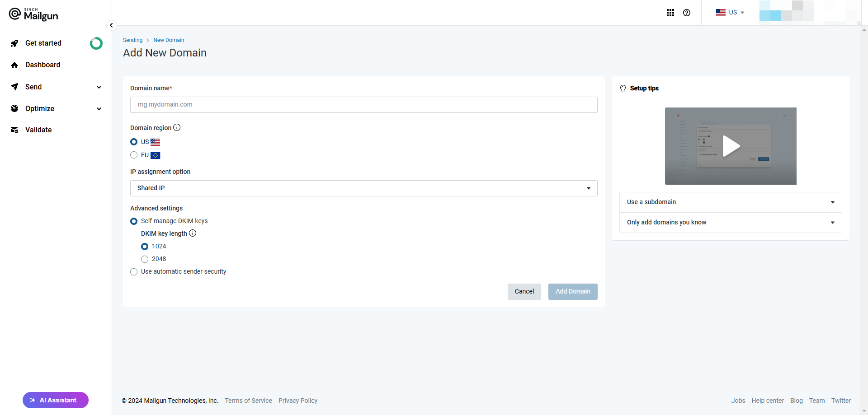868x415 pixels.
Task: Open Validate in the sidebar
Action: coord(38,130)
